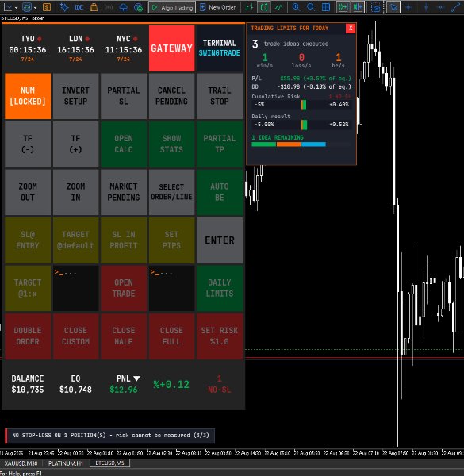Viewport: 464px width, 476px height.
Task: Select the BTCUSD,M5 chart tab
Action: pos(110,463)
